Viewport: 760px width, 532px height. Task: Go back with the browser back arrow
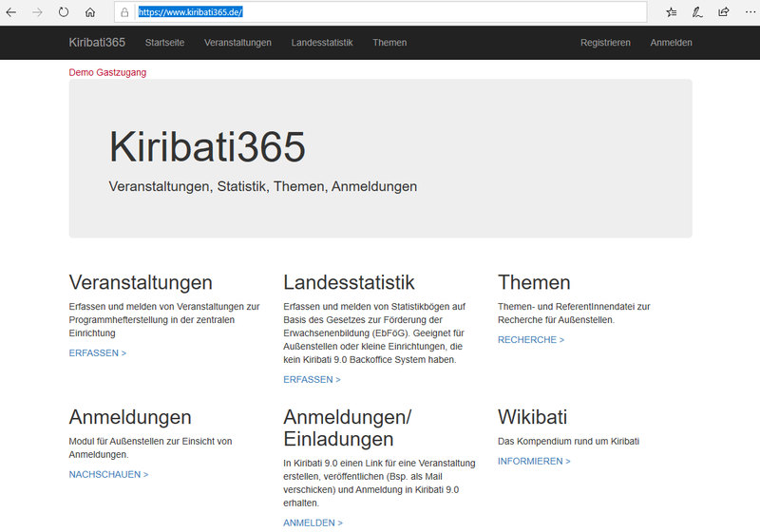pyautogui.click(x=11, y=12)
